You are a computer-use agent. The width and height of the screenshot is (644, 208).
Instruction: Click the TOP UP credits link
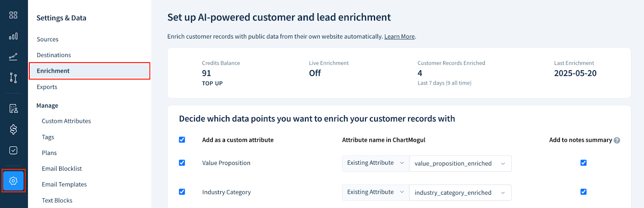click(x=212, y=84)
